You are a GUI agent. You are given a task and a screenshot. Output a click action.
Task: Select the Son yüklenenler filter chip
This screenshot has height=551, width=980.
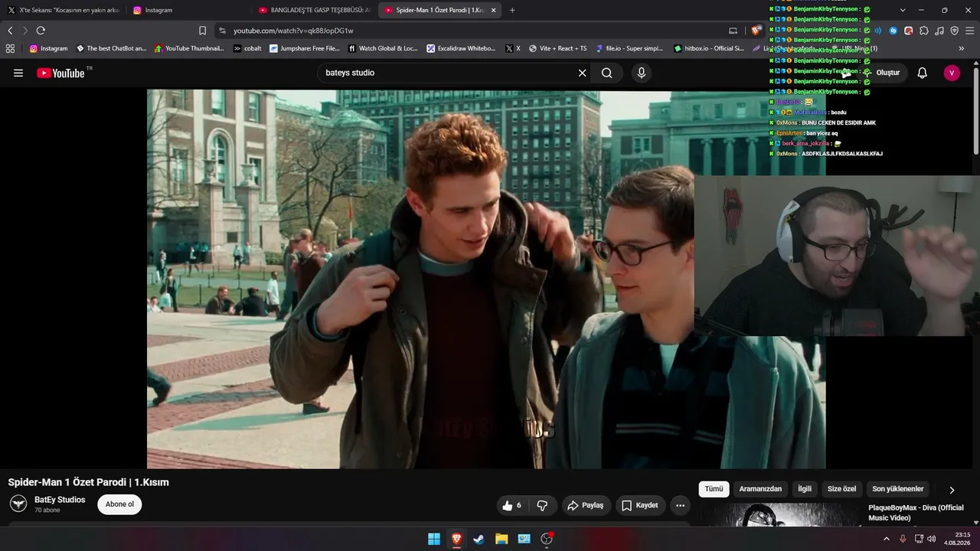897,489
